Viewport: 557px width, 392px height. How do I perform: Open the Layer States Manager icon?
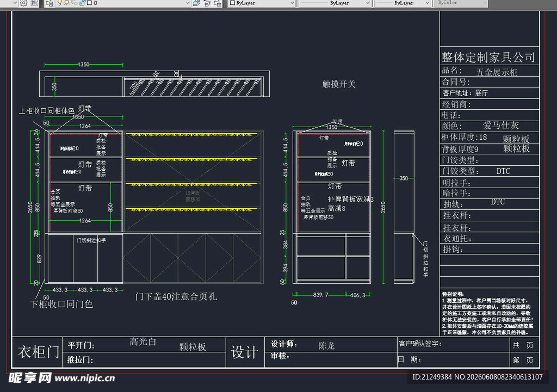click(218, 3)
